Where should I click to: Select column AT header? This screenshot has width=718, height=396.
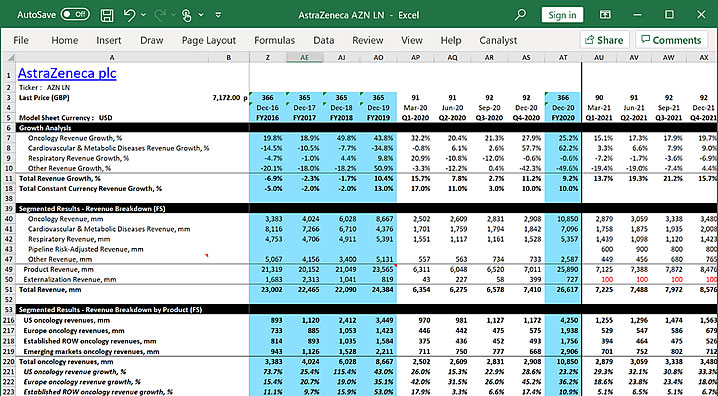point(563,58)
